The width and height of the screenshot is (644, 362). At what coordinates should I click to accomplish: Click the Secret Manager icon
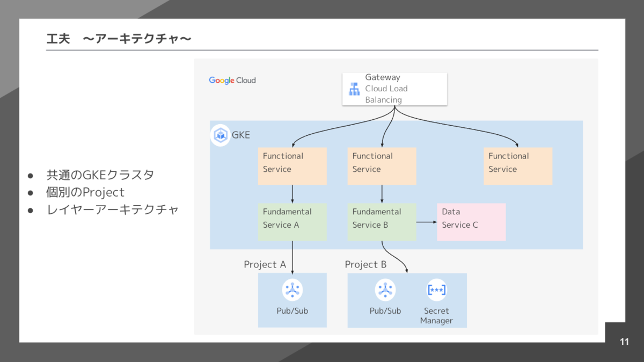[x=436, y=290]
